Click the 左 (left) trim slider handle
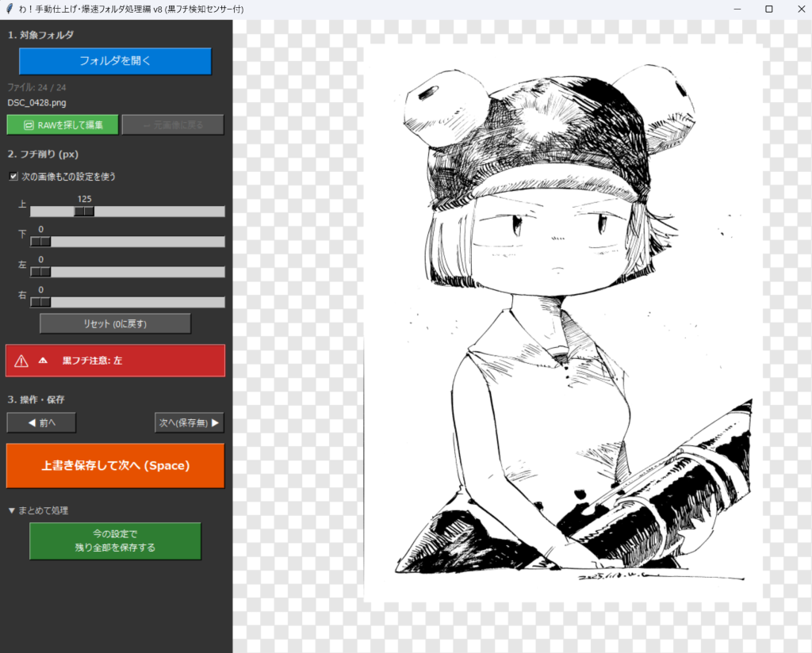The height and width of the screenshot is (653, 812). click(40, 272)
